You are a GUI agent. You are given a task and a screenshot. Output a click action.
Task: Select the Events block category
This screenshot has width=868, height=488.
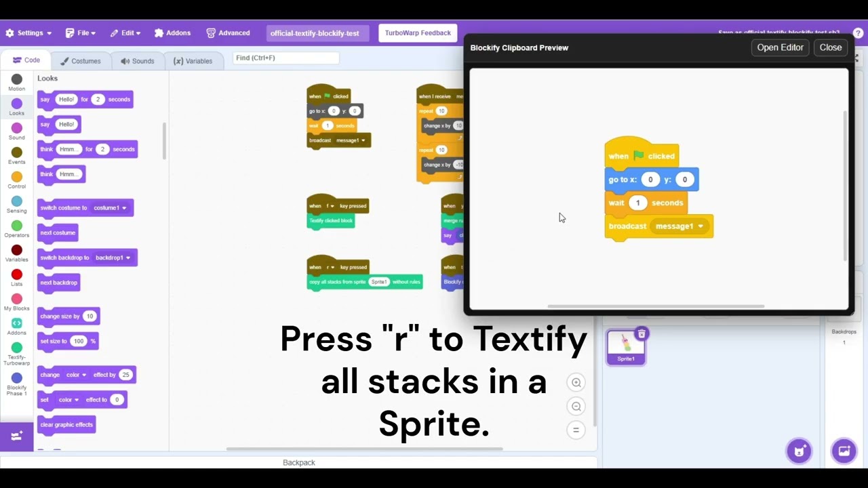[17, 156]
